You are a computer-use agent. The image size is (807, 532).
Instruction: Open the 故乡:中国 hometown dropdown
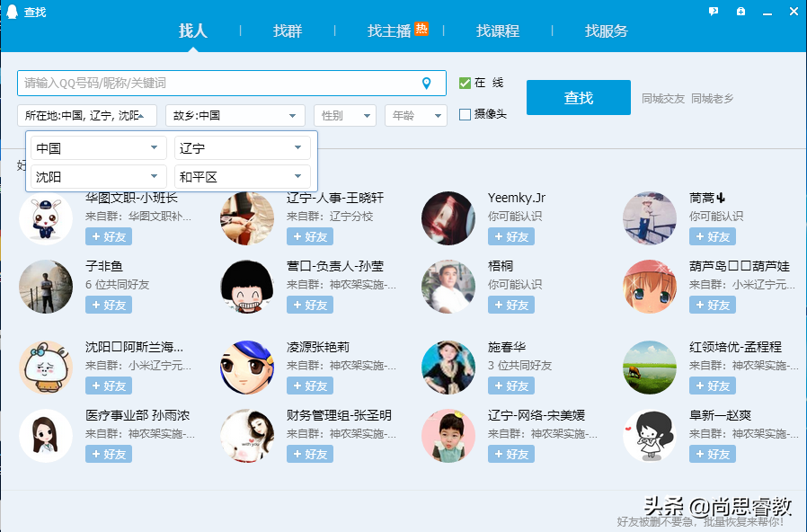point(235,115)
